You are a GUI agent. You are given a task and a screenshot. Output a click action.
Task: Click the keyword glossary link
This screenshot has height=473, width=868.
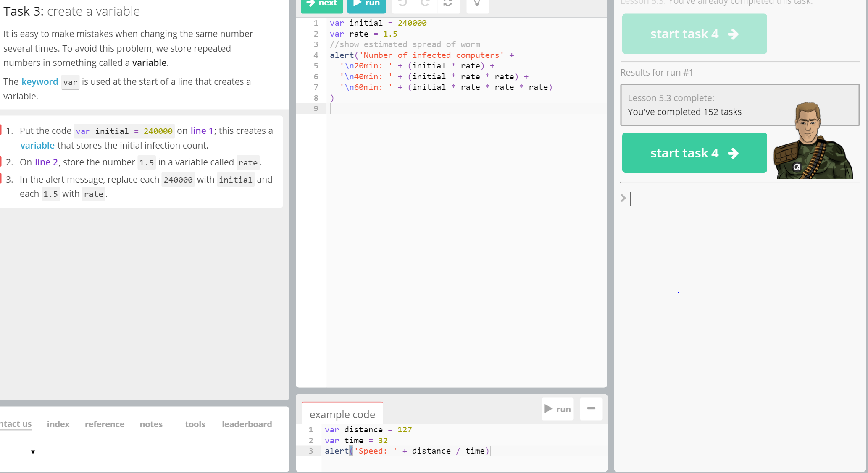click(40, 82)
